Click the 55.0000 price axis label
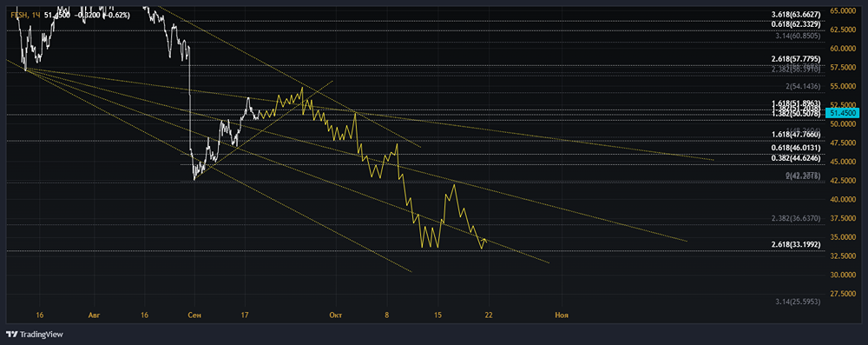The height and width of the screenshot is (345, 868). click(x=842, y=86)
